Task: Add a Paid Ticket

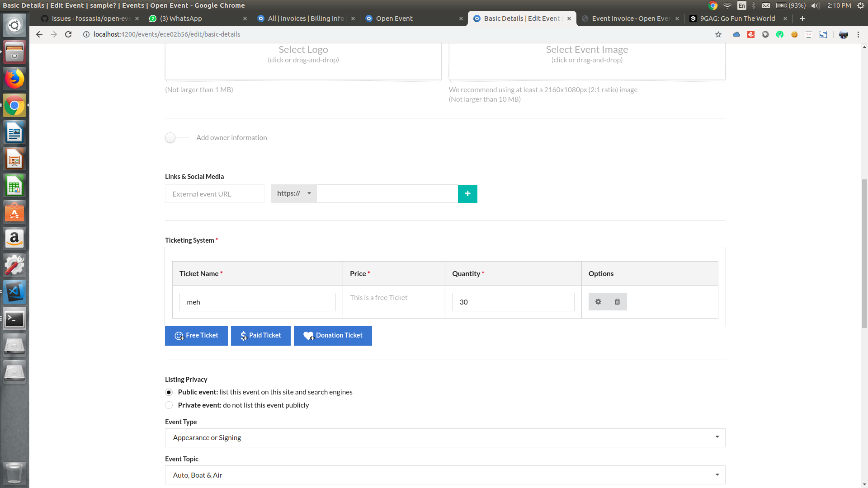Action: coord(261,336)
